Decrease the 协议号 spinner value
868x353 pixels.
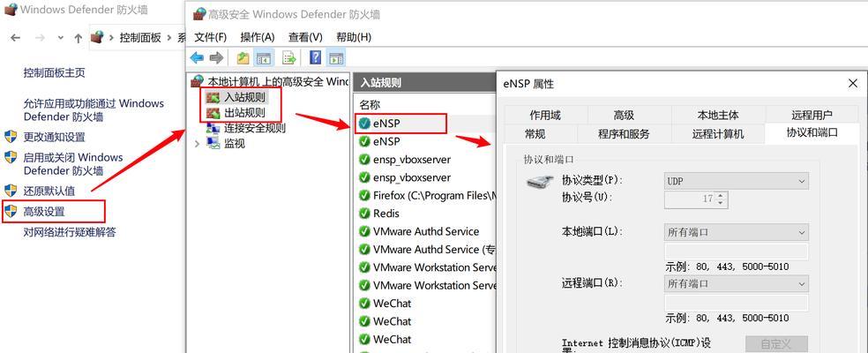click(720, 203)
